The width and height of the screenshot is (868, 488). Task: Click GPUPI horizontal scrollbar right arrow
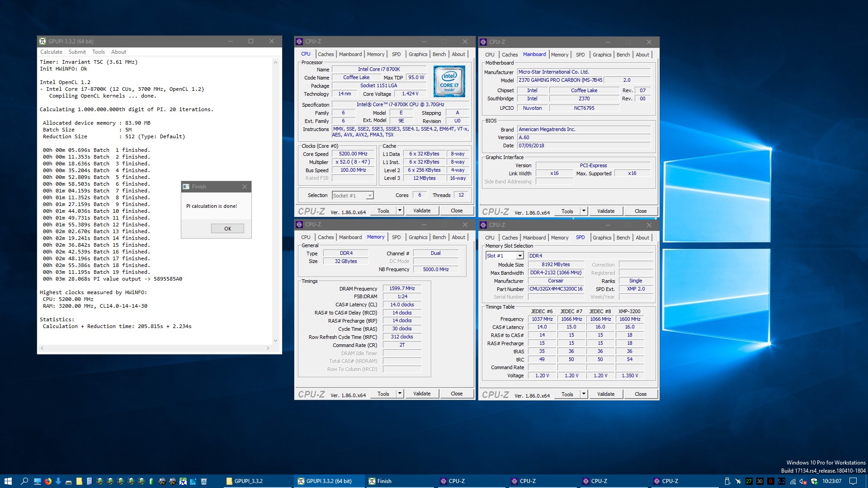coord(268,348)
